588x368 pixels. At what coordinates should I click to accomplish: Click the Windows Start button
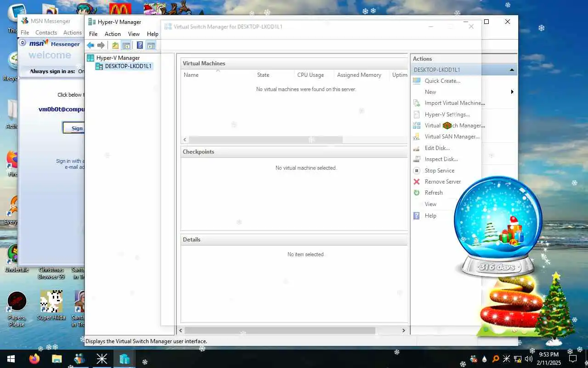click(x=11, y=359)
